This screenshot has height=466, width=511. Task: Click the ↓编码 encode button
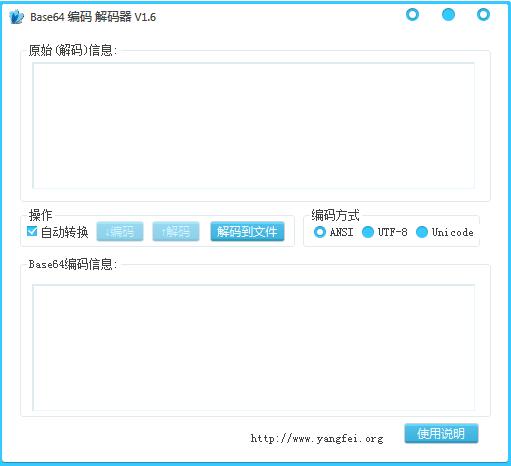[x=120, y=231]
